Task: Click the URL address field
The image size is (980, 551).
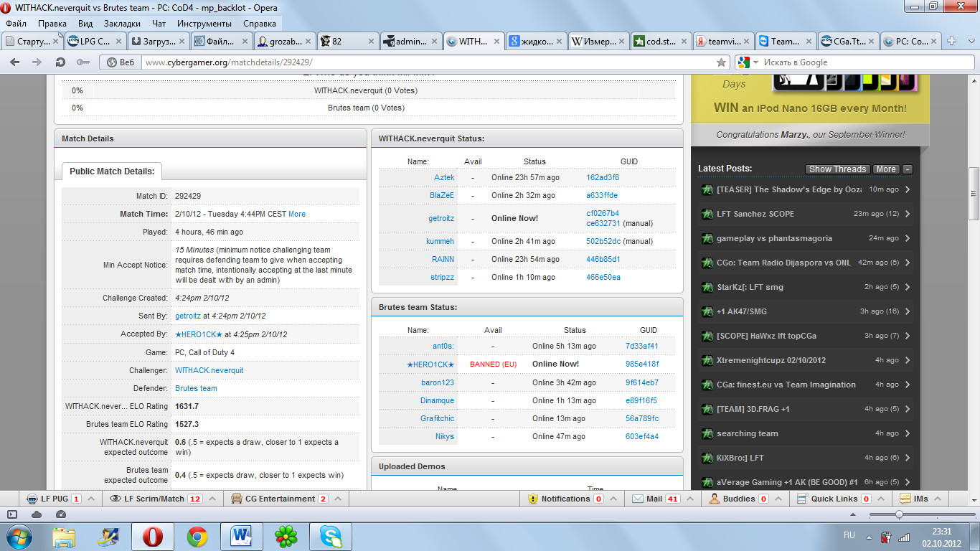Action: pyautogui.click(x=423, y=62)
